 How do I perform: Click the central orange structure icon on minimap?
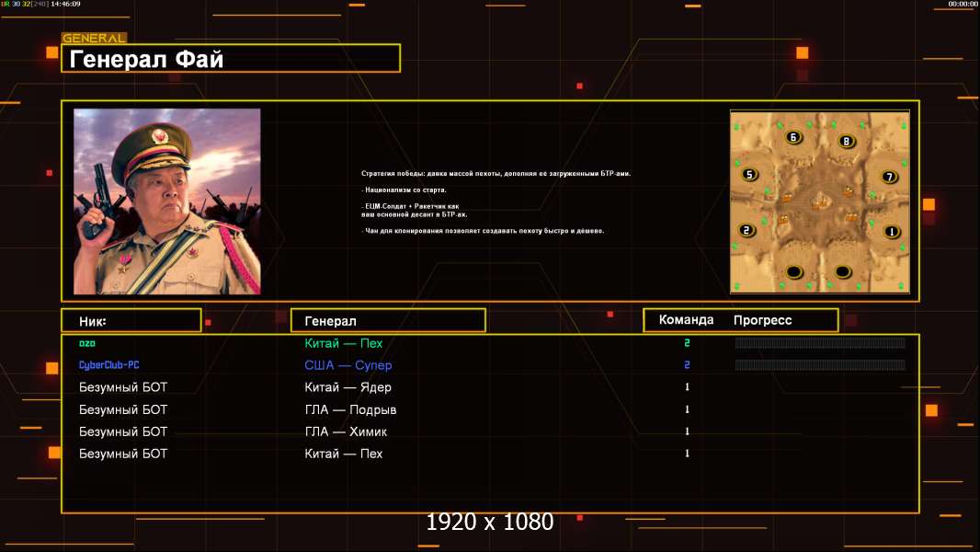tap(821, 201)
